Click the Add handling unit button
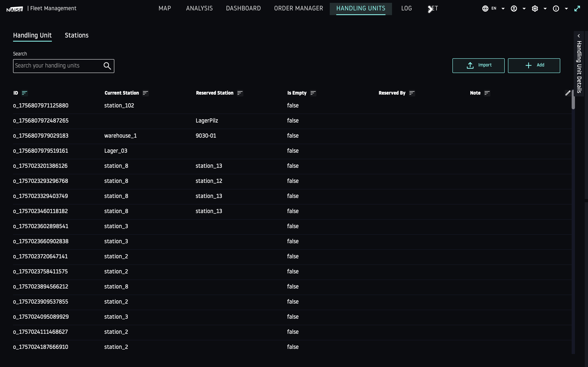 click(534, 65)
